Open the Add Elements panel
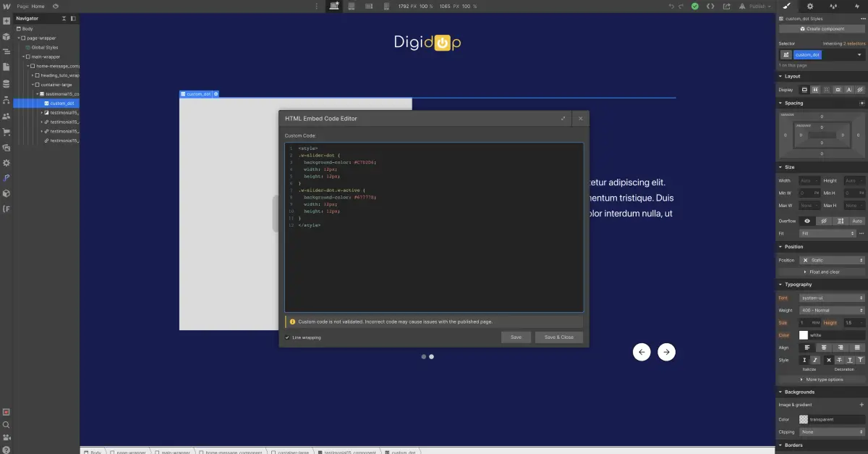868x454 pixels. point(7,21)
